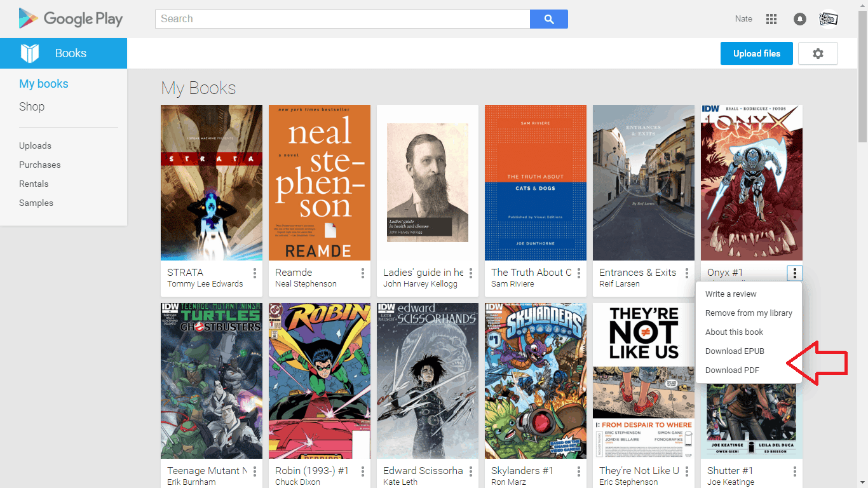Click author name John Harvey Kellogg

pos(420,284)
